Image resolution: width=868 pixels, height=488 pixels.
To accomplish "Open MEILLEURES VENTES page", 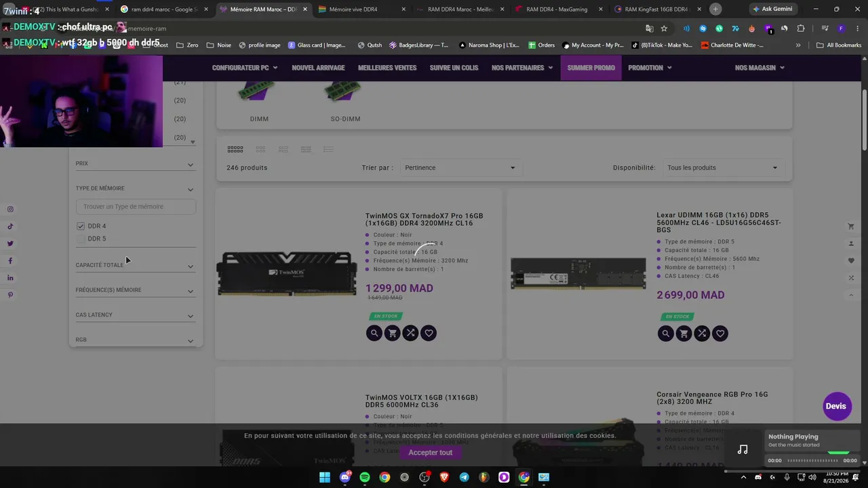I will coord(387,68).
